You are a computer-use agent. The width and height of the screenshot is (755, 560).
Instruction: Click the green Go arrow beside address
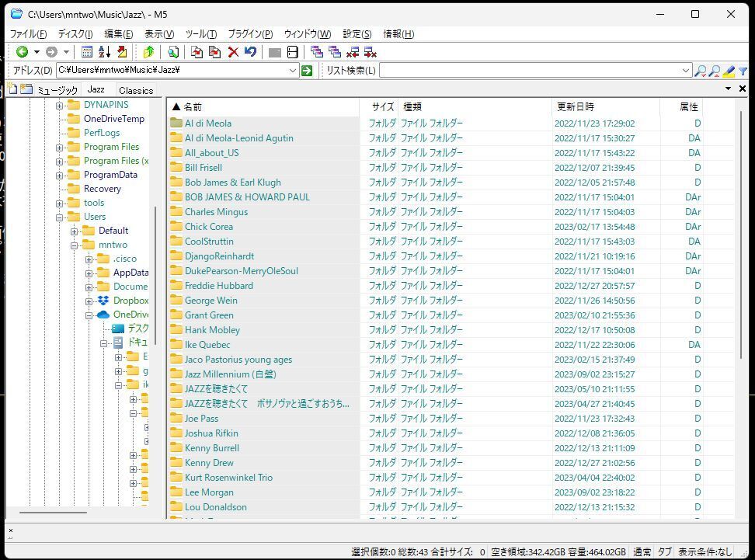click(307, 71)
